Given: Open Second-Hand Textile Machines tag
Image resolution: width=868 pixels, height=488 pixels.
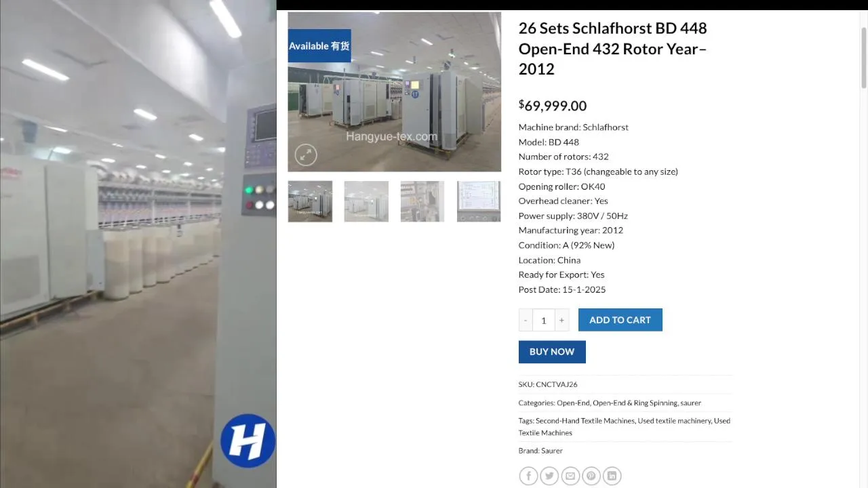Looking at the screenshot, I should coord(585,421).
